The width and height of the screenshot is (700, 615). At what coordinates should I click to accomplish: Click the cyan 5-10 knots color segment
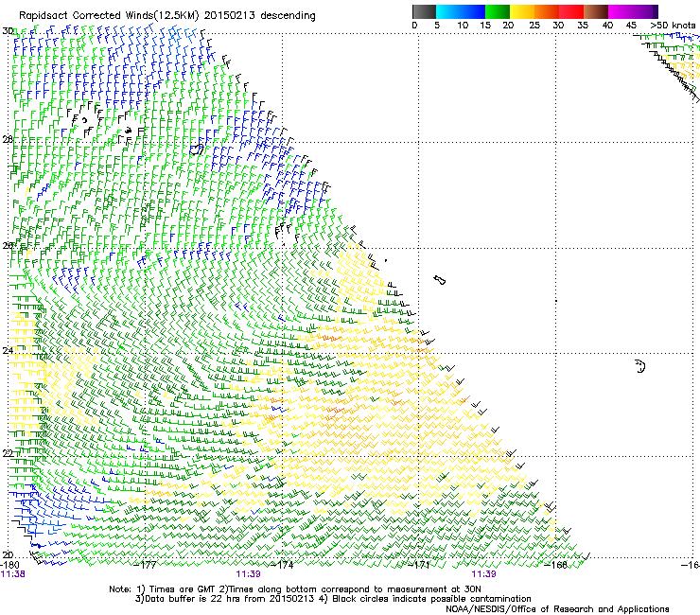coord(448,11)
